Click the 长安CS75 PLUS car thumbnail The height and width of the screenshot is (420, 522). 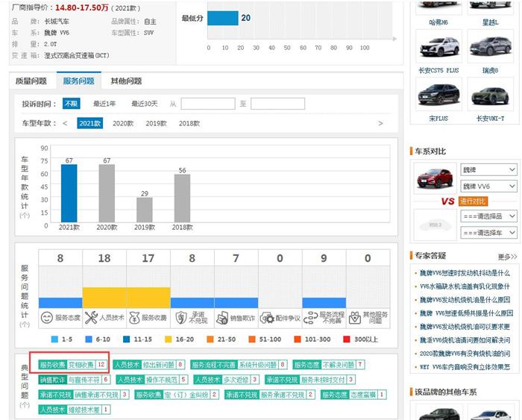click(x=438, y=46)
